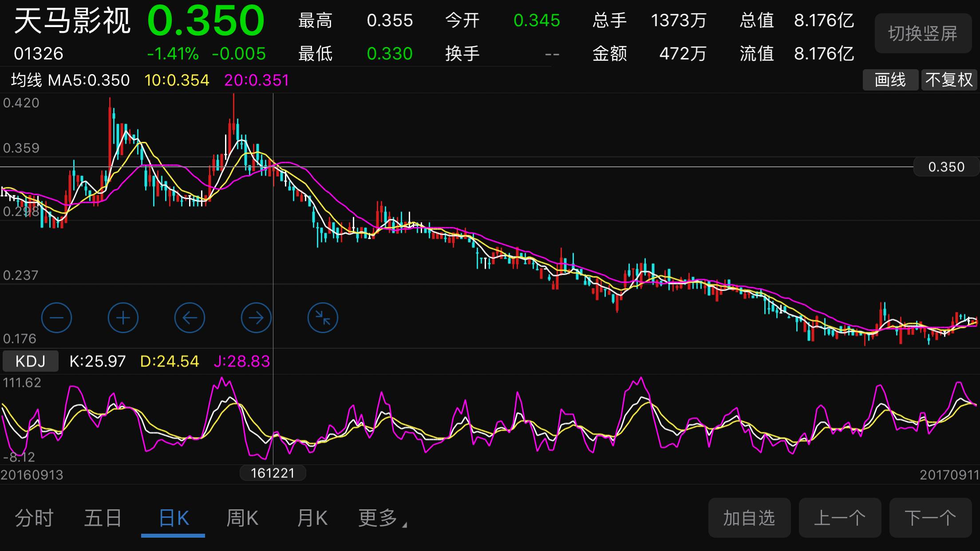
Task: Switch to the 五日 five-day tab
Action: point(103,518)
